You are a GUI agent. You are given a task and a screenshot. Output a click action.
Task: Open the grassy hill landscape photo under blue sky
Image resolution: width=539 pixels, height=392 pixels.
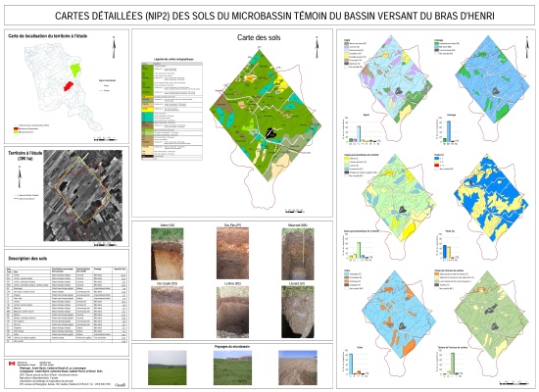[232, 367]
